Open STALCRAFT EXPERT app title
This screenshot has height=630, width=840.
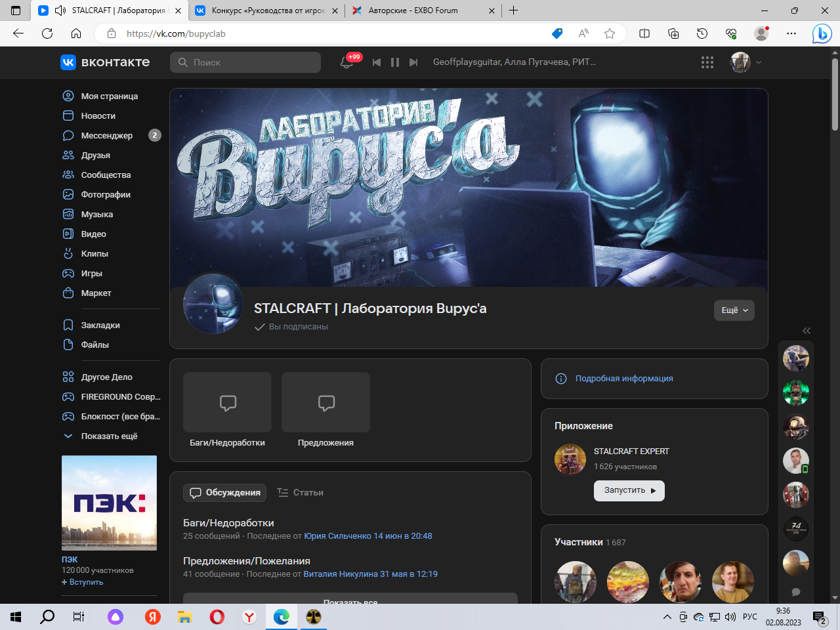pos(631,451)
